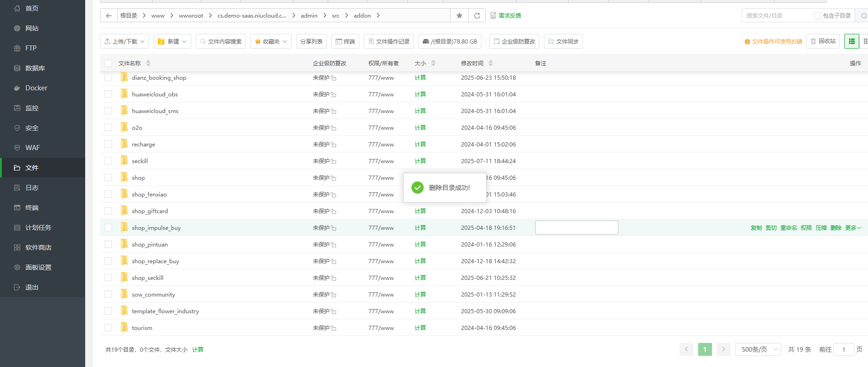Open the 500条/页 page size dropdown

(758, 349)
